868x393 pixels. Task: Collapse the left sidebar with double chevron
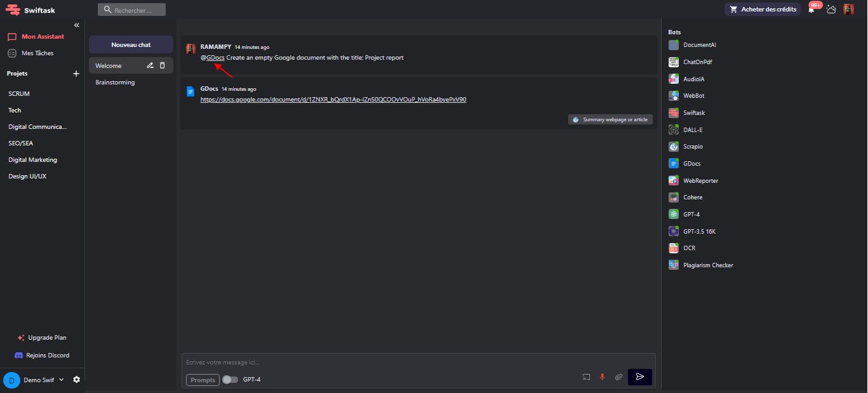click(x=77, y=25)
